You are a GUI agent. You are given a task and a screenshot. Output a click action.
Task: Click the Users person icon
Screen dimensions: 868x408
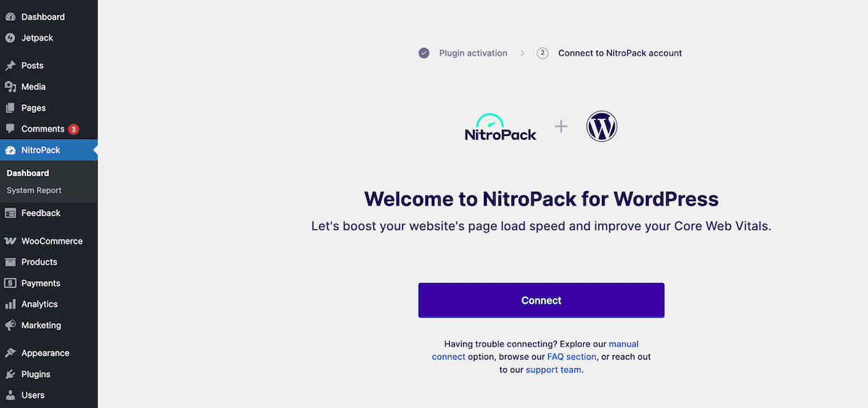point(10,395)
